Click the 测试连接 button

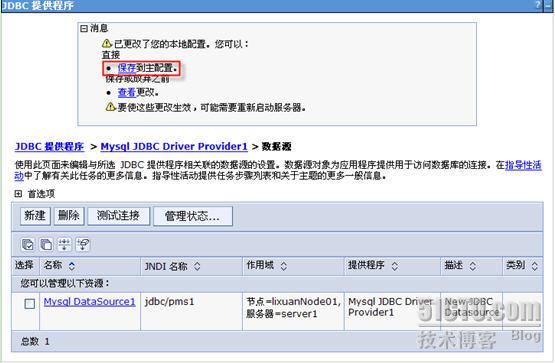coord(118,216)
